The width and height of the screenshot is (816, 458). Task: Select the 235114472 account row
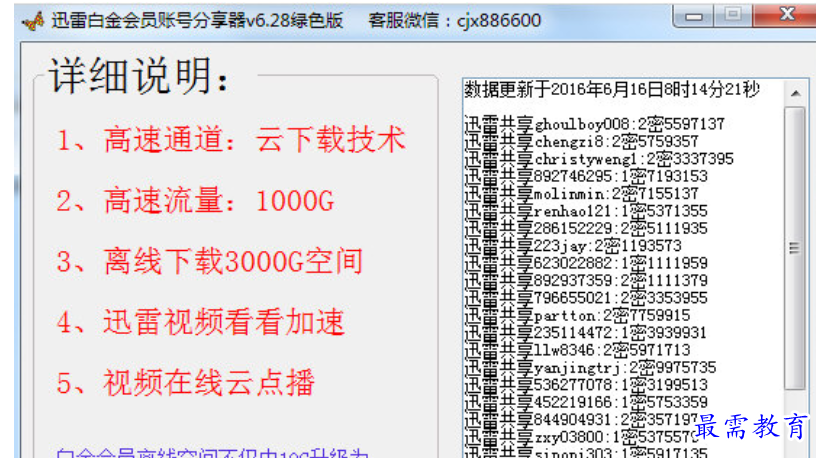click(585, 333)
